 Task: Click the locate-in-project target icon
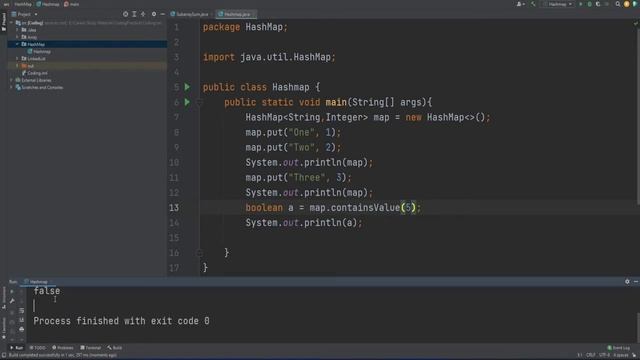tap(125, 14)
